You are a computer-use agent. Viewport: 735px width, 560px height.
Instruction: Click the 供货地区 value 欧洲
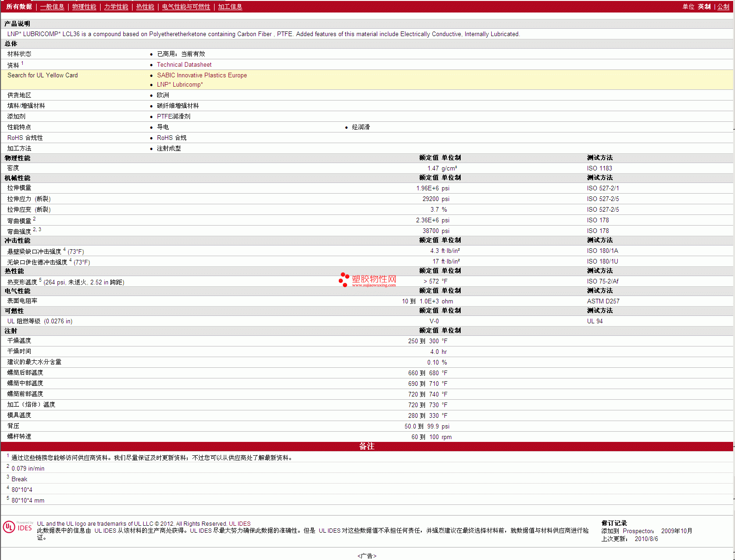point(163,95)
